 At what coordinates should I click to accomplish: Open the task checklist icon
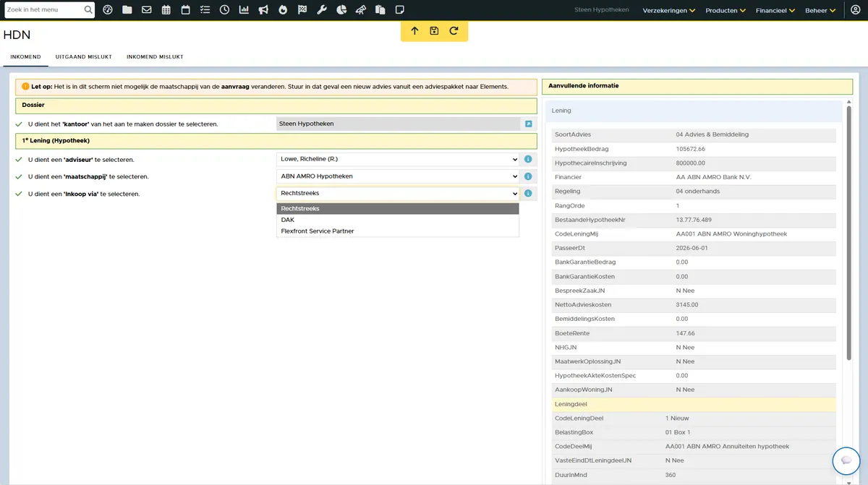[x=205, y=10]
